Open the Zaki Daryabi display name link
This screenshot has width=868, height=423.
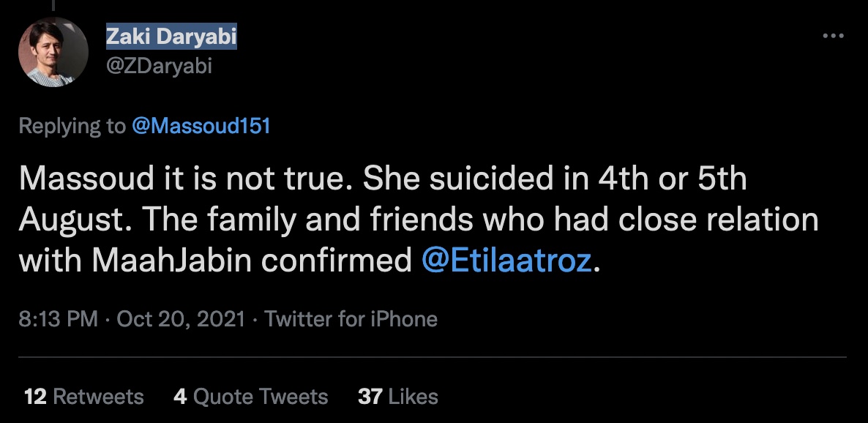tap(171, 37)
